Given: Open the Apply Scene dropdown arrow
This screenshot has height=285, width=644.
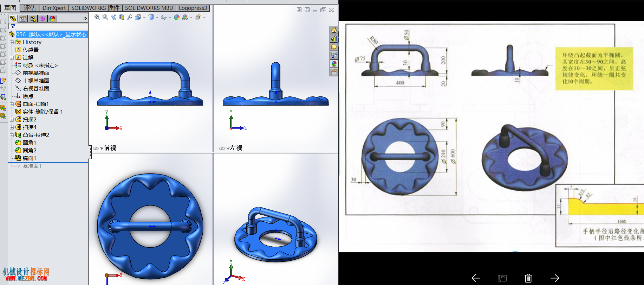Looking at the screenshot, I should [x=191, y=18].
